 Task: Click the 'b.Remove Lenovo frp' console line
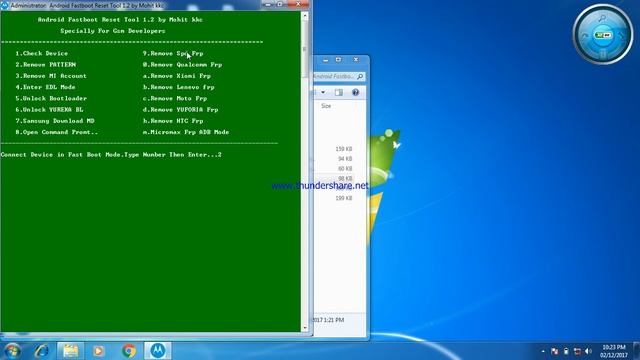[178, 87]
